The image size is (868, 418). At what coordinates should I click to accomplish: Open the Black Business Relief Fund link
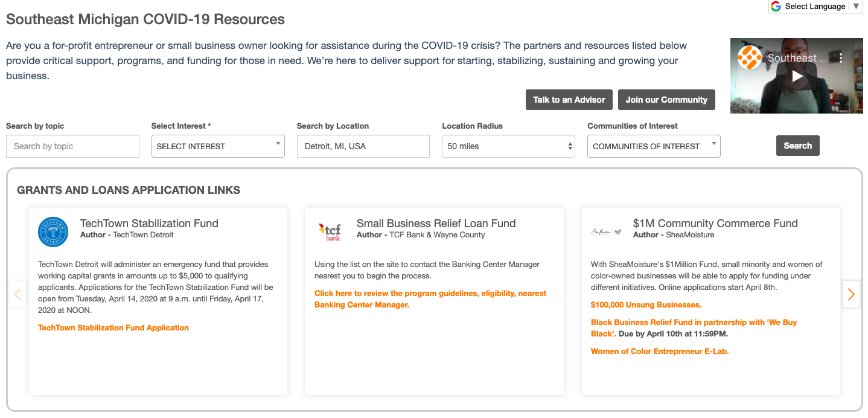[694, 328]
